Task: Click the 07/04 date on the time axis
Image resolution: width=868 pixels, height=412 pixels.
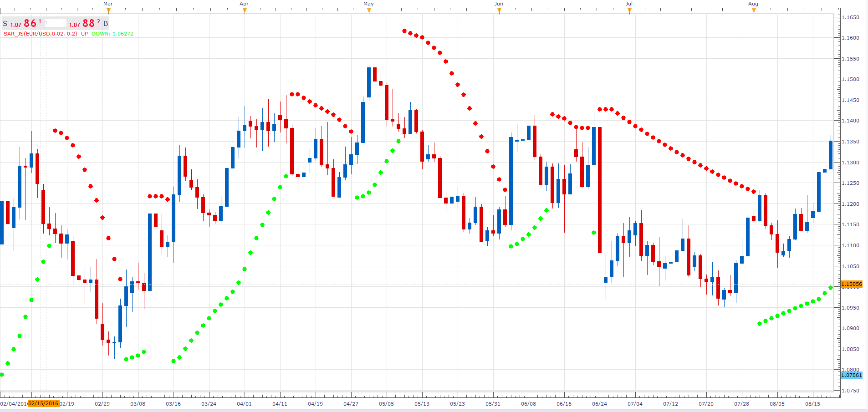Action: pyautogui.click(x=635, y=404)
